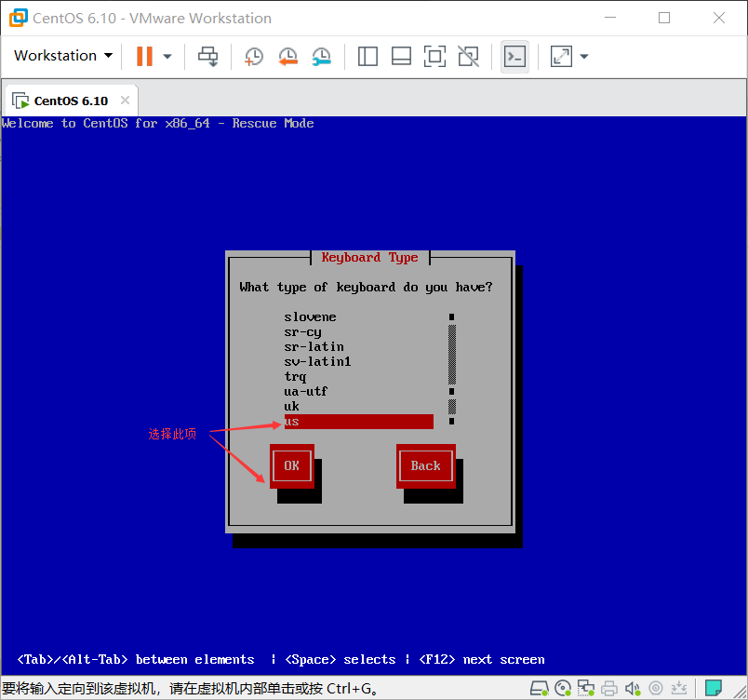Select the 'ua-utf' keyboard entry
This screenshot has height=700, width=748.
pos(359,392)
